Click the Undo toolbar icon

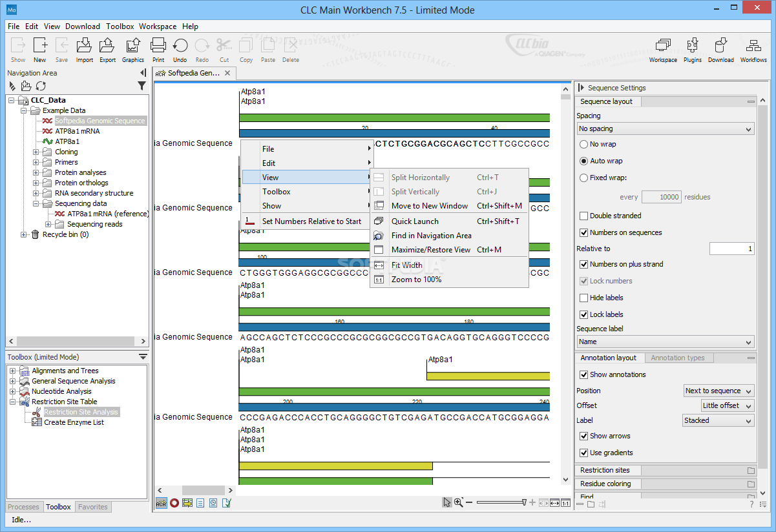(x=180, y=50)
